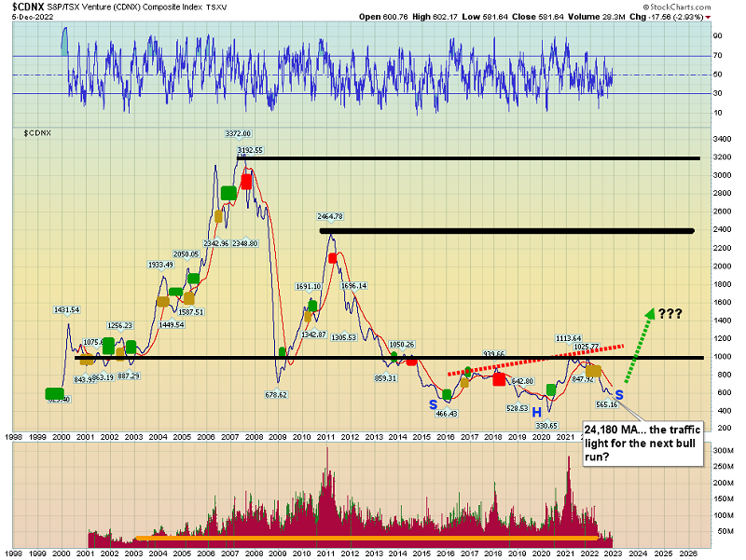The width and height of the screenshot is (746, 560).
Task: Click the 678.62 low price label
Action: pyautogui.click(x=276, y=395)
